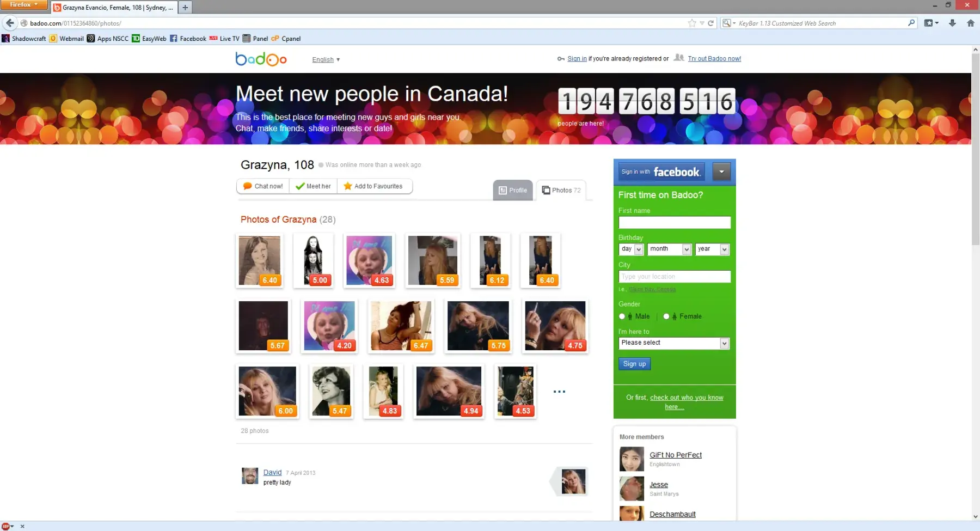Click the First name input field
980x531 pixels.
[675, 222]
